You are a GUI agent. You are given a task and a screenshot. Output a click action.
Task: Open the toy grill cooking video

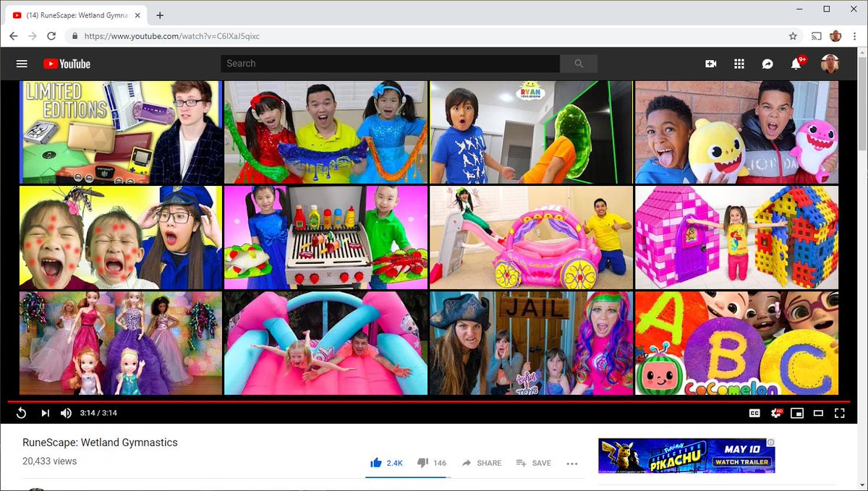point(325,237)
